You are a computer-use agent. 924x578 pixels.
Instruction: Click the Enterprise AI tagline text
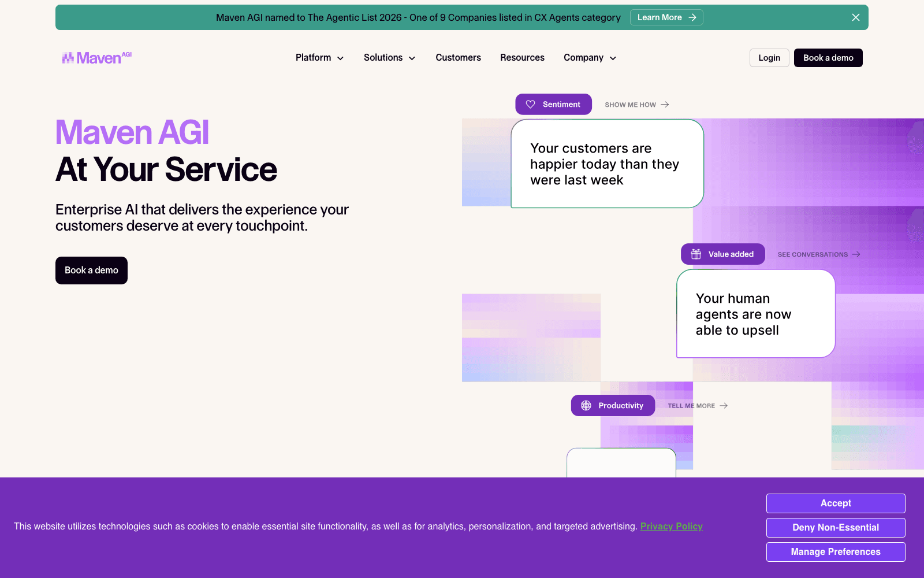202,217
